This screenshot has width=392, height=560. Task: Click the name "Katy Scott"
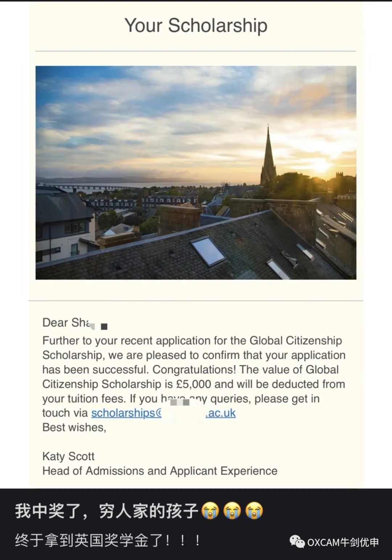[68, 456]
